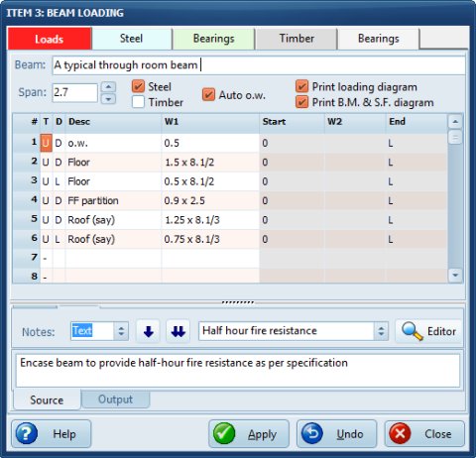Click the Undo button

336,433
